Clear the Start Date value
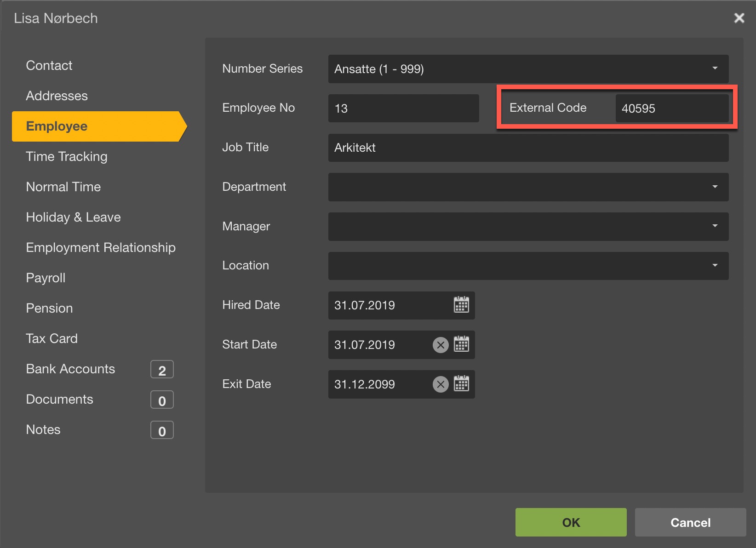756x548 pixels. click(x=441, y=344)
